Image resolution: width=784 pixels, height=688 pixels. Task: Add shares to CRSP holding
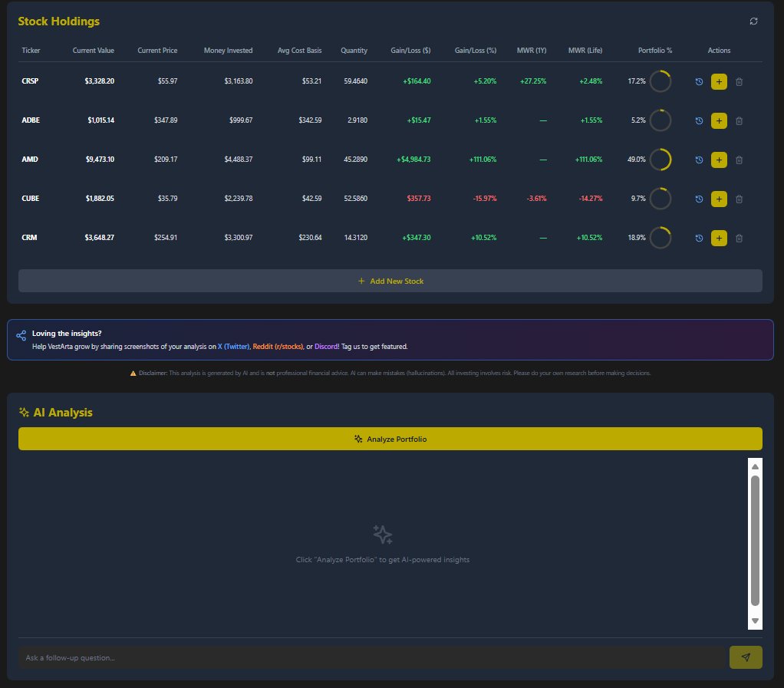click(719, 81)
